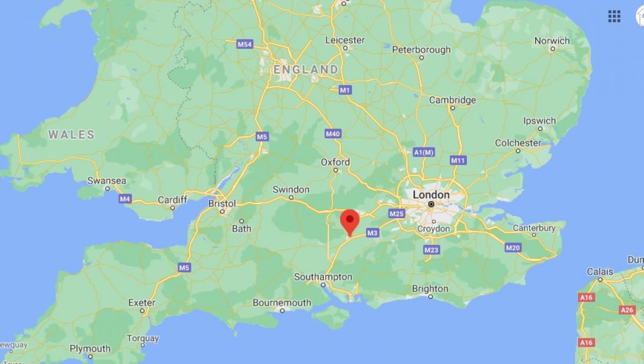
Task: Click the M25 motorway shield
Action: (397, 214)
